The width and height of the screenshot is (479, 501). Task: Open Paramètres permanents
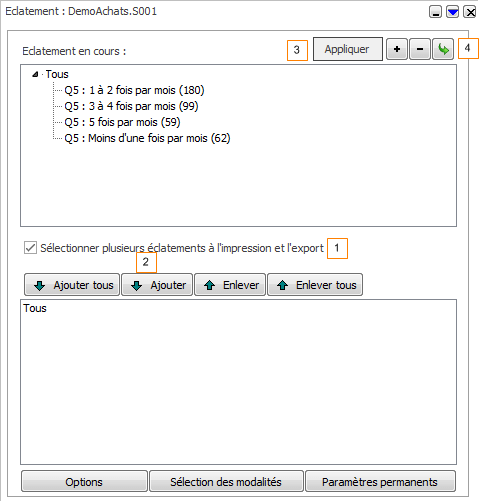(x=380, y=482)
